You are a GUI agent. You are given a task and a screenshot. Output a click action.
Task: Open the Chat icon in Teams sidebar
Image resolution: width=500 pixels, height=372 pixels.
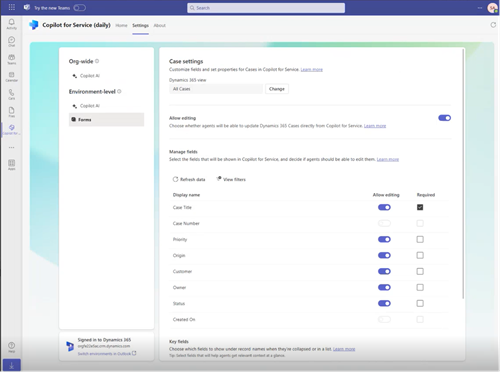tap(12, 41)
